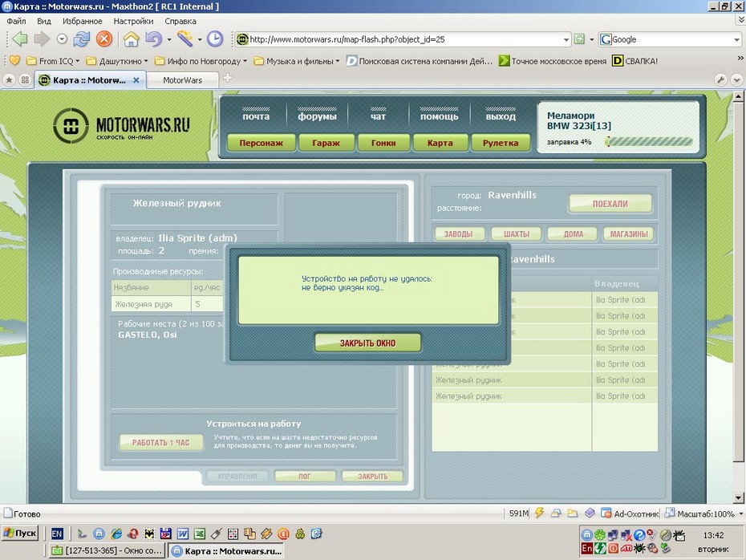746x560 pixels.
Task: Click the favorites heart icon in bookmarks bar
Action: 14,61
